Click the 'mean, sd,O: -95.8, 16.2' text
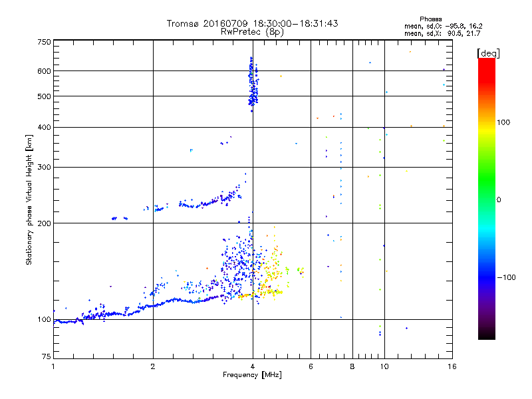Viewport: 532px width, 399px height. (443, 26)
